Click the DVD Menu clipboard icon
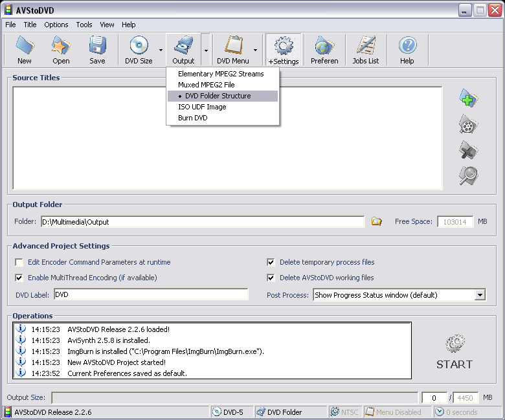This screenshot has width=505, height=420. (x=233, y=45)
